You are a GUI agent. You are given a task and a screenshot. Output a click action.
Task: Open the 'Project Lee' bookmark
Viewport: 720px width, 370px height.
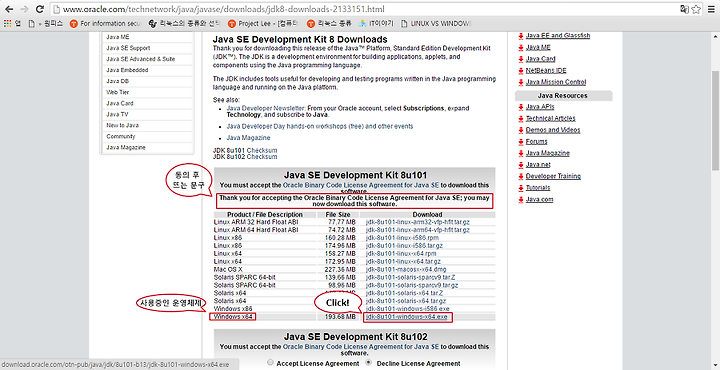click(x=263, y=23)
